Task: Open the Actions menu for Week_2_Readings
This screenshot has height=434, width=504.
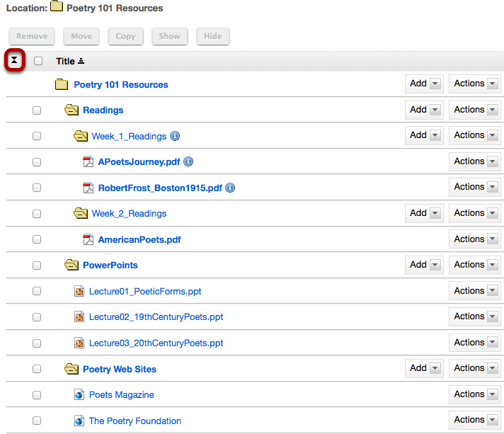Action: coord(475,213)
